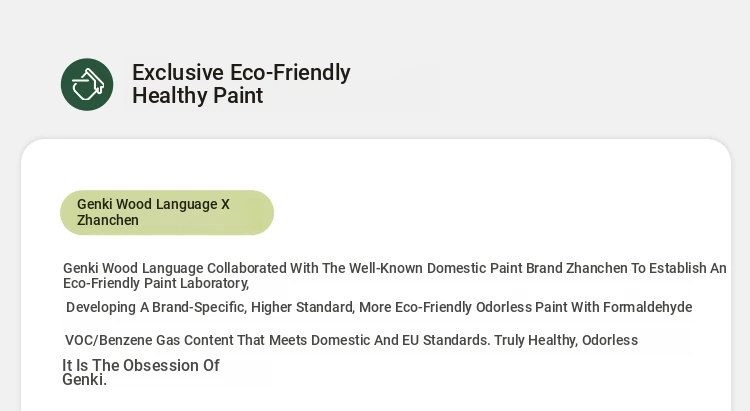Click It Is The Obsession Of text
The image size is (750, 411).
click(141, 365)
